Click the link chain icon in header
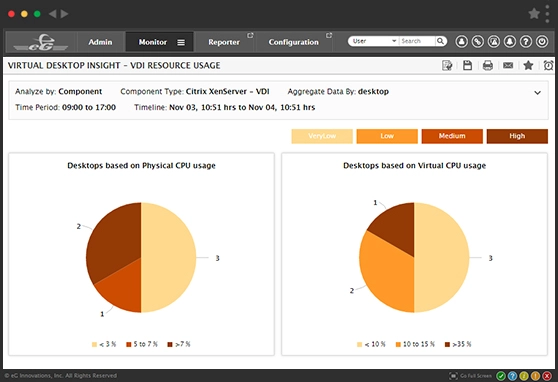558x382 pixels. tap(478, 42)
